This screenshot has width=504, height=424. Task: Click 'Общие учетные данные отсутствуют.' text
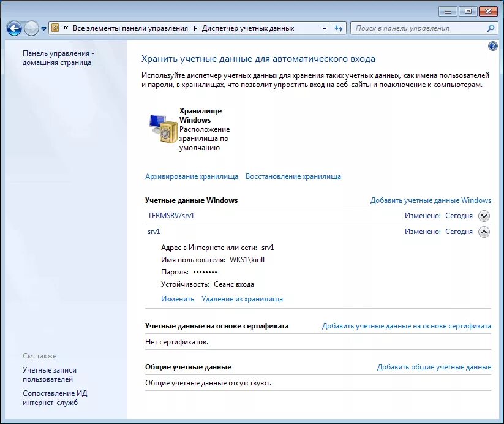[208, 383]
